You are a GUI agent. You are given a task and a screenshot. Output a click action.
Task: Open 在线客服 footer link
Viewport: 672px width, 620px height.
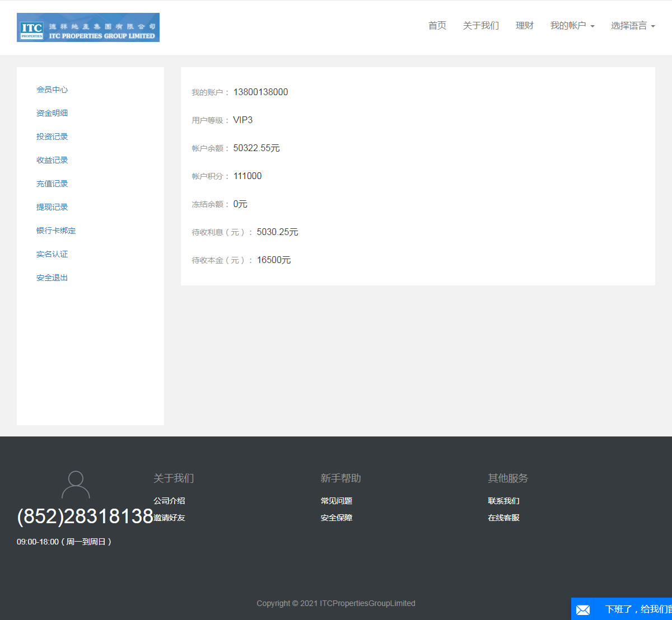coord(503,518)
